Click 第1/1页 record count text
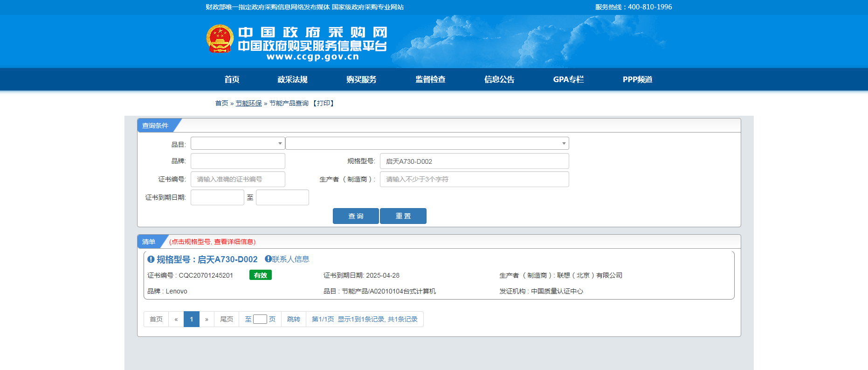The height and width of the screenshot is (370, 868). (365, 319)
